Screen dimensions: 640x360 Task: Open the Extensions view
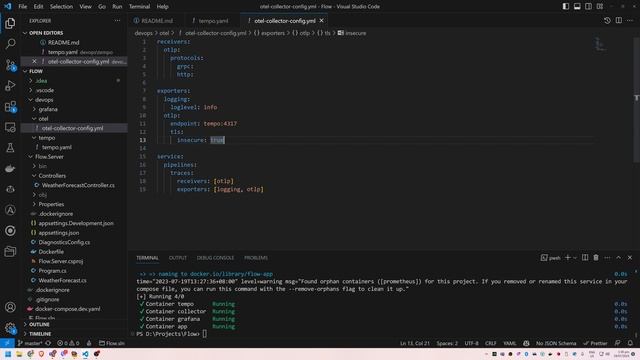(x=10, y=107)
